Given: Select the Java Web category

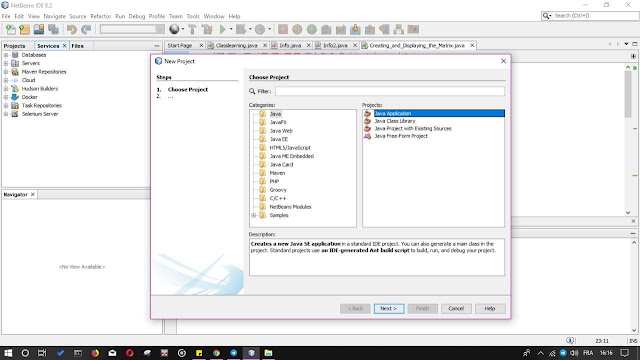Looking at the screenshot, I should click(x=281, y=131).
